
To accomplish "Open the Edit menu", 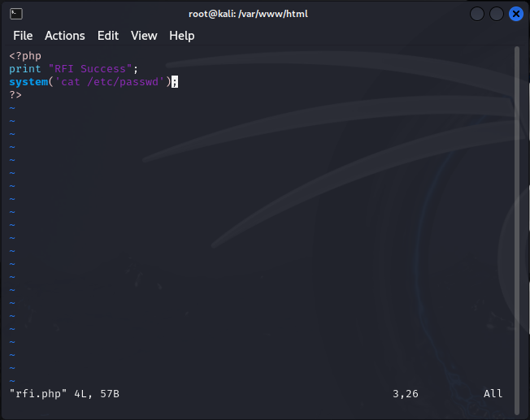I will pos(108,36).
